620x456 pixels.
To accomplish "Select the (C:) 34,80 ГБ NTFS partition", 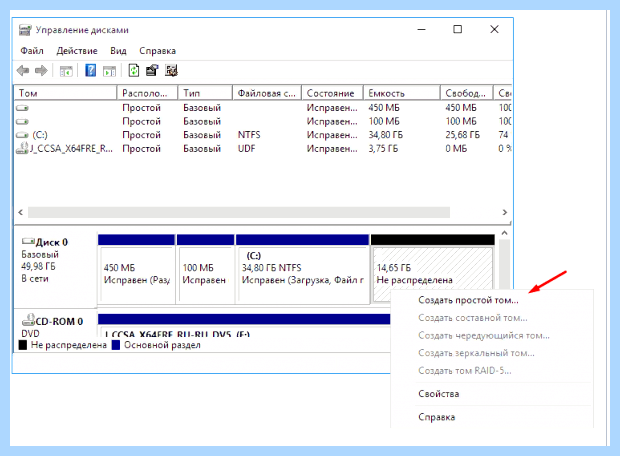I will click(x=302, y=269).
